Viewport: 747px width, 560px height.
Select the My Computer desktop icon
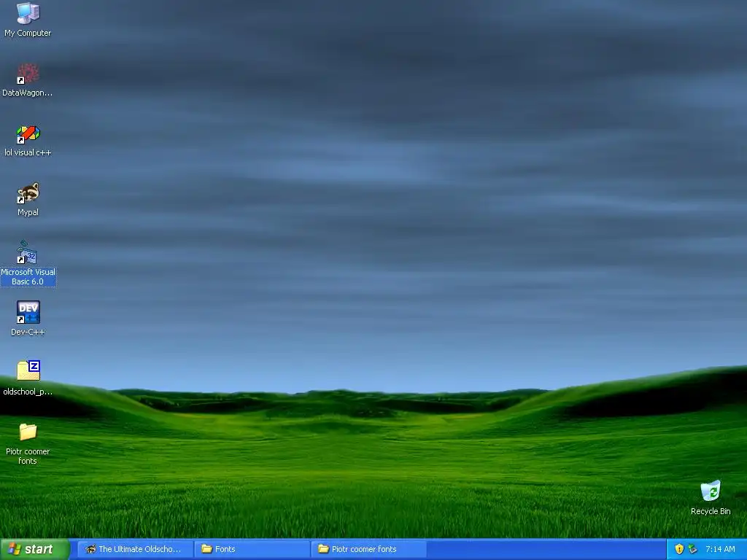coord(28,13)
